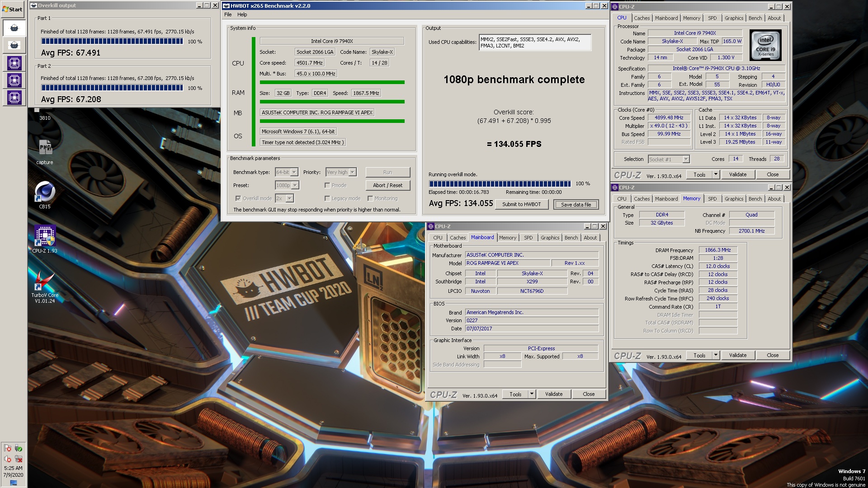
Task: Click Tools button in CPU-Z Mainboard window
Action: click(x=515, y=394)
